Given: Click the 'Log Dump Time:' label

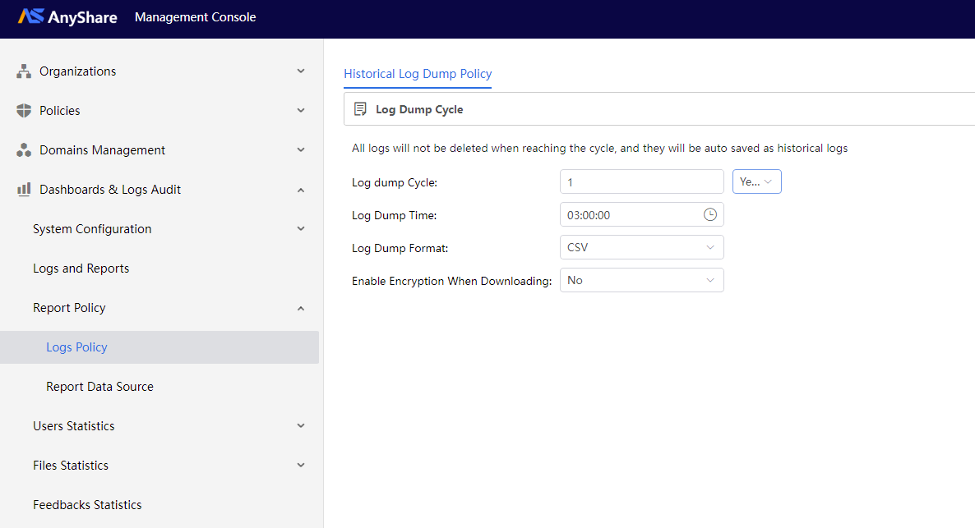Looking at the screenshot, I should tap(395, 215).
